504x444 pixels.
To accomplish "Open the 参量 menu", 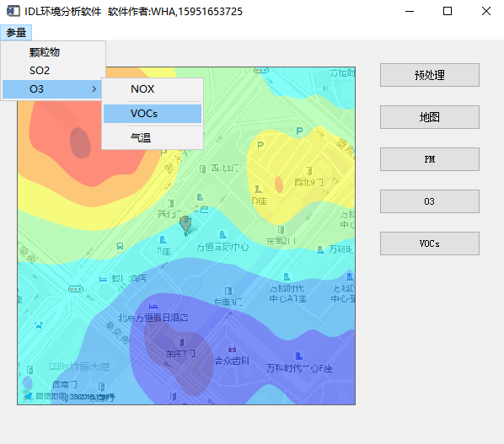I will [x=16, y=33].
